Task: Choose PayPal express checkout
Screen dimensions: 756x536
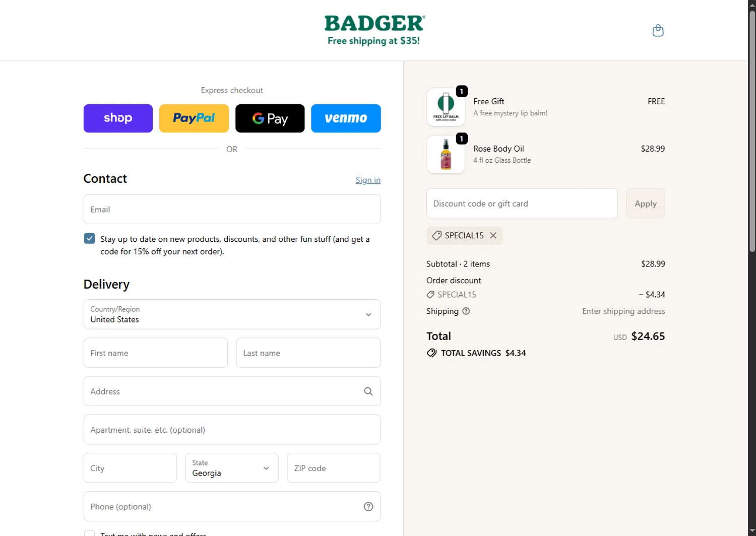Action: 194,118
